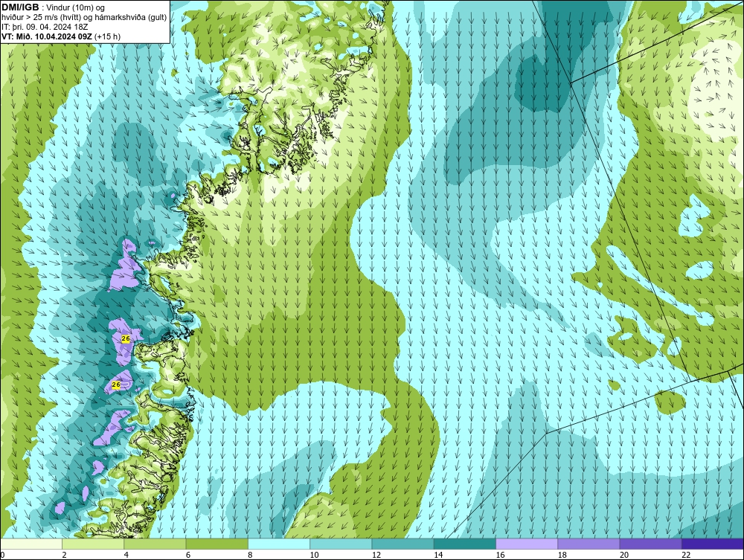The width and height of the screenshot is (744, 560).
Task: Click the 16–18 m/s lavender legend swatch
Action: (x=527, y=544)
